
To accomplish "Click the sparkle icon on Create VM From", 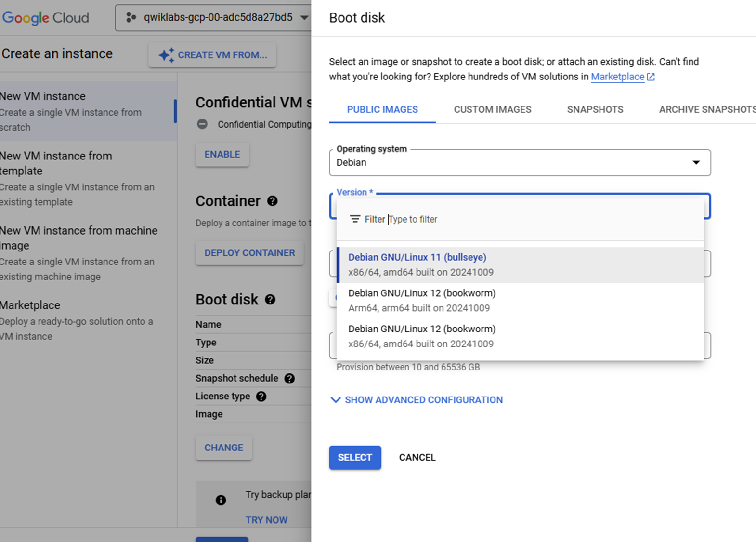I will pyautogui.click(x=166, y=55).
